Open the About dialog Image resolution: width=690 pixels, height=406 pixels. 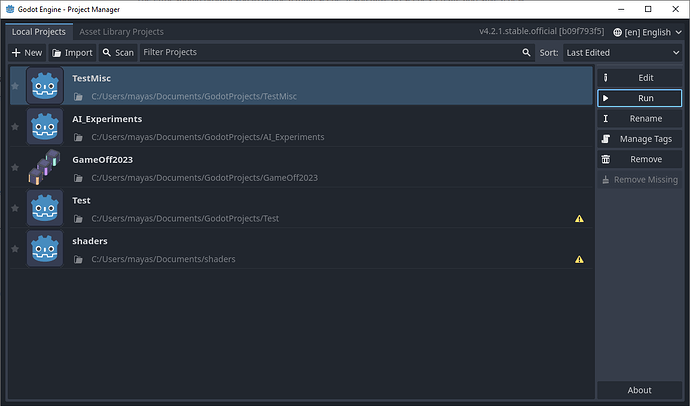coord(639,390)
